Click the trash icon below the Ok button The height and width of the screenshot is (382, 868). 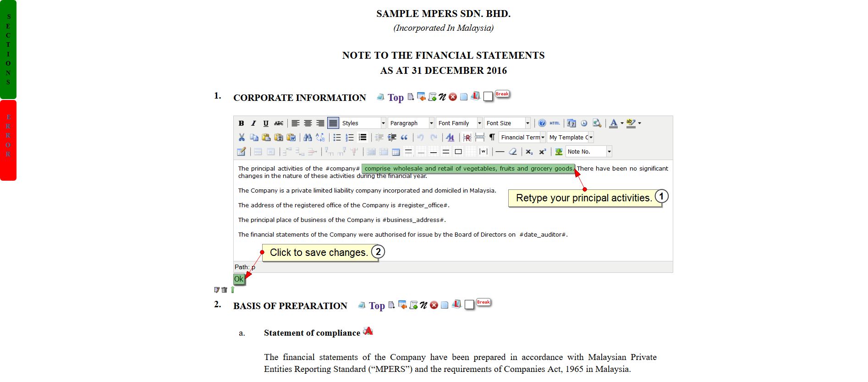tap(224, 290)
